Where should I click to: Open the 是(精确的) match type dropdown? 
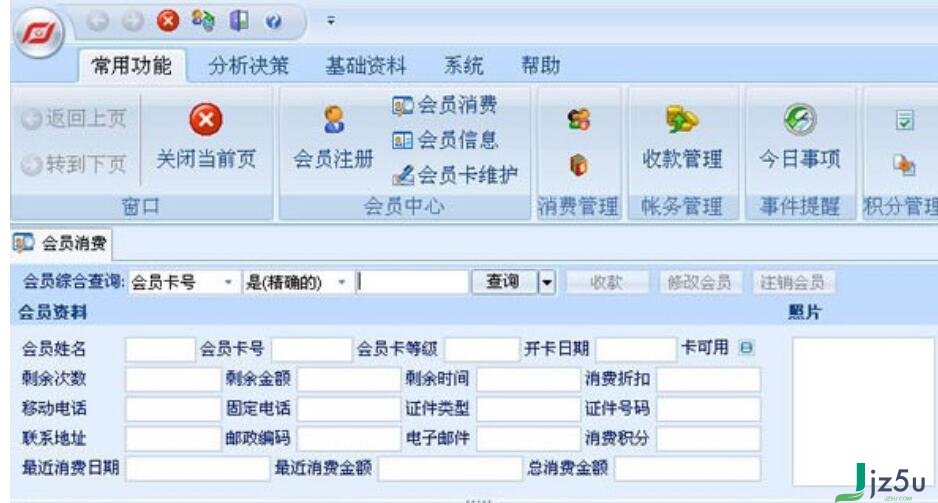pyautogui.click(x=342, y=282)
